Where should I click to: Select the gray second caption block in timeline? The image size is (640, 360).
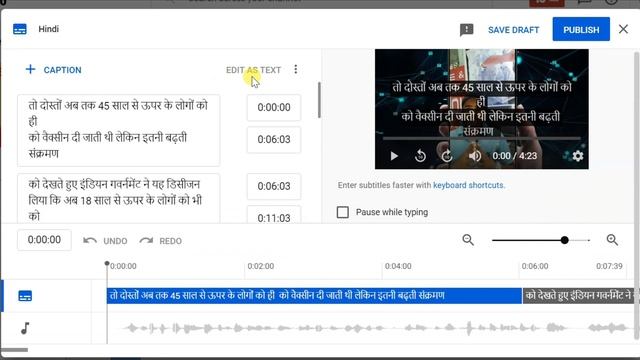coord(578,296)
